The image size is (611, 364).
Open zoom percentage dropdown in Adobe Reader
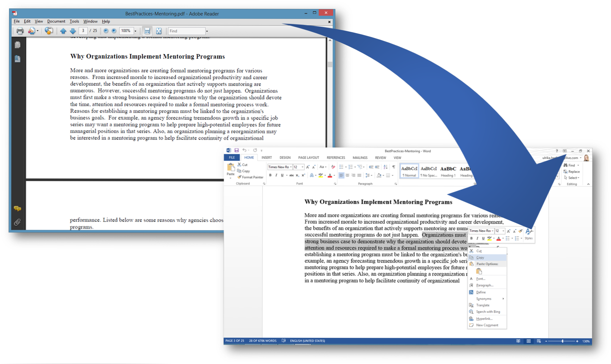[x=135, y=31]
